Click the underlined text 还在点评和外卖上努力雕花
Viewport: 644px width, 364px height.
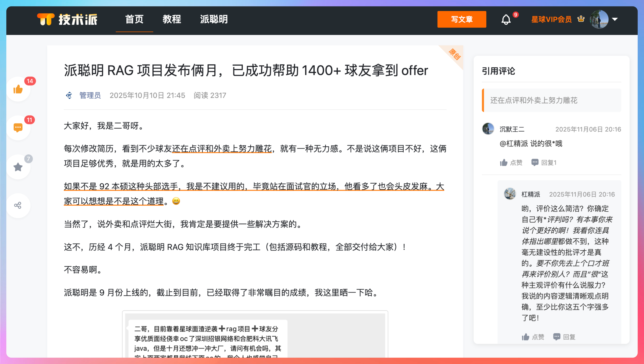tap(222, 149)
